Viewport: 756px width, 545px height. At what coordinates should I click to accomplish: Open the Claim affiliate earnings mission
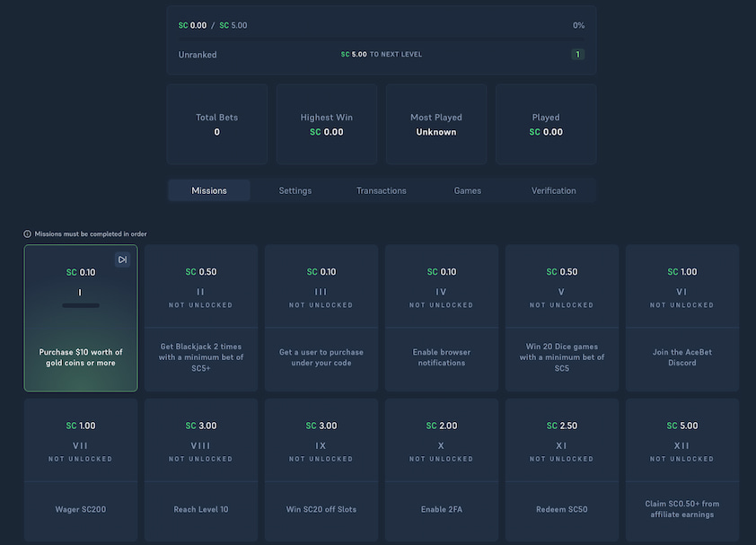click(681, 470)
